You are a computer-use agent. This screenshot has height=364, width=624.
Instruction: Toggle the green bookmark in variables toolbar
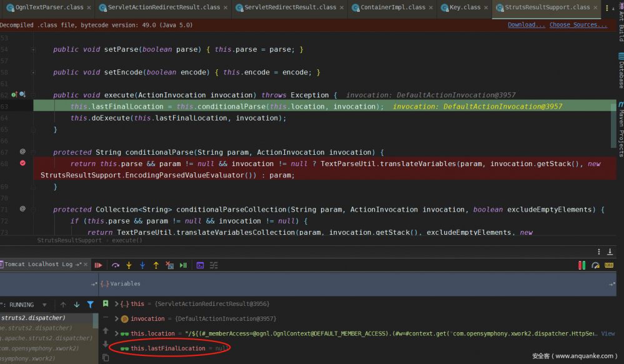pos(106,303)
